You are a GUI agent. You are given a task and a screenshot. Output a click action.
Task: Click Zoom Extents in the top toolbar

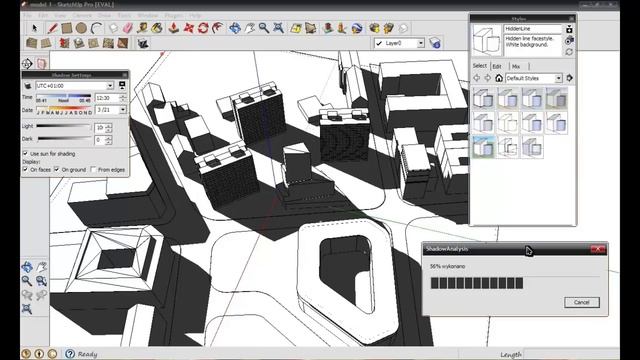click(x=278, y=28)
